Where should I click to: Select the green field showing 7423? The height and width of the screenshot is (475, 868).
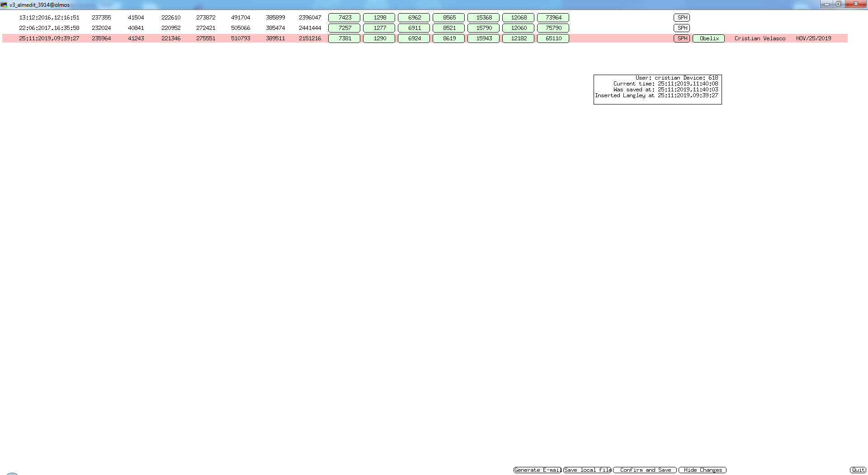coord(344,18)
